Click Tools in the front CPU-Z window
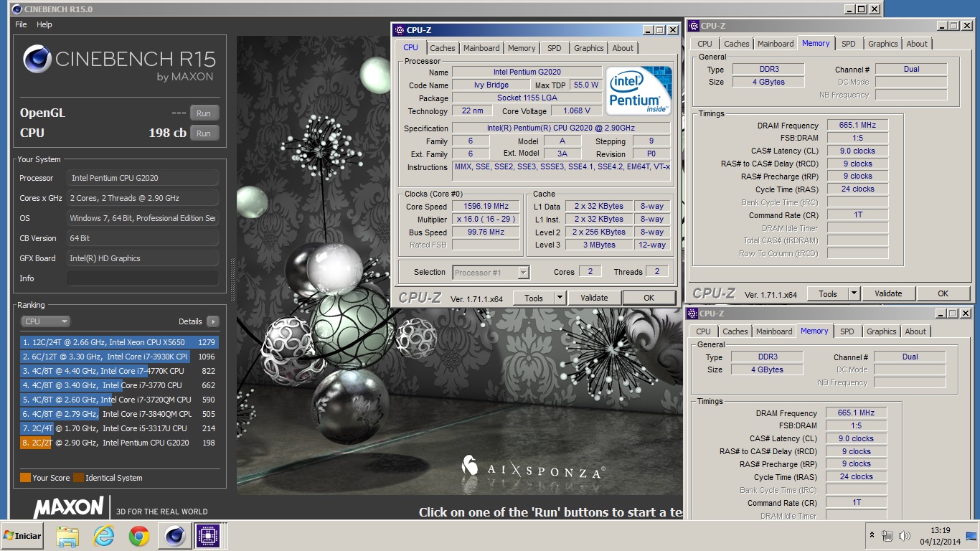 click(534, 298)
